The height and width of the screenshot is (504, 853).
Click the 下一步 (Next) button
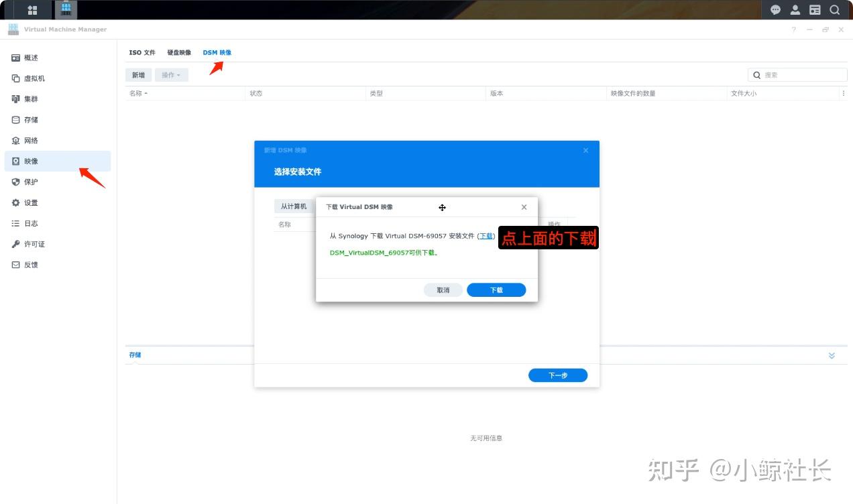[557, 375]
